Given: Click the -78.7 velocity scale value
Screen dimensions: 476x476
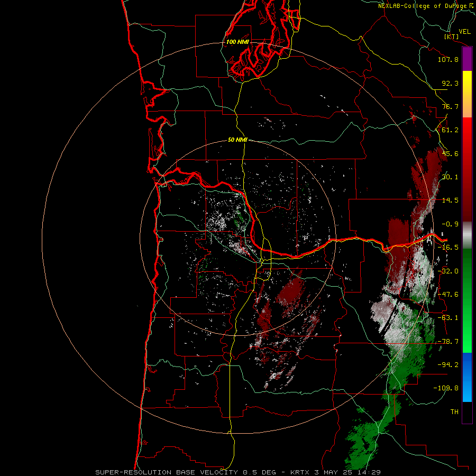Looking at the screenshot, I should click(448, 342).
